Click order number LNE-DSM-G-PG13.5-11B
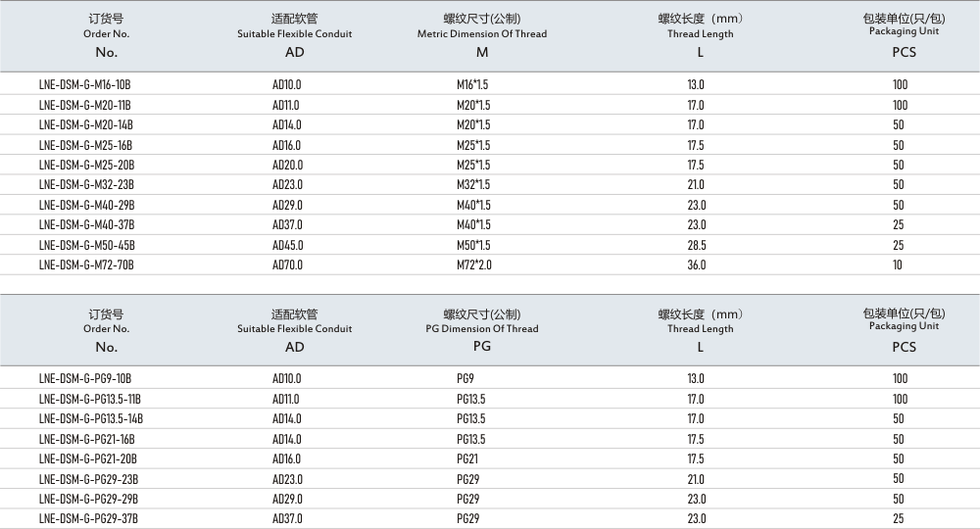980x529 pixels. coord(90,399)
